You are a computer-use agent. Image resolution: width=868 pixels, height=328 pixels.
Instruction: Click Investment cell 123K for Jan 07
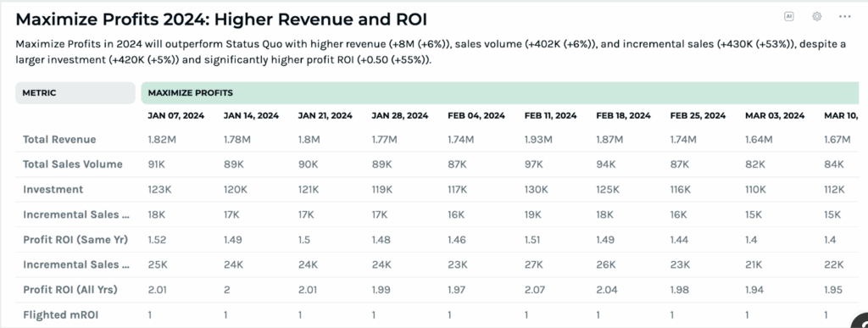(x=160, y=190)
